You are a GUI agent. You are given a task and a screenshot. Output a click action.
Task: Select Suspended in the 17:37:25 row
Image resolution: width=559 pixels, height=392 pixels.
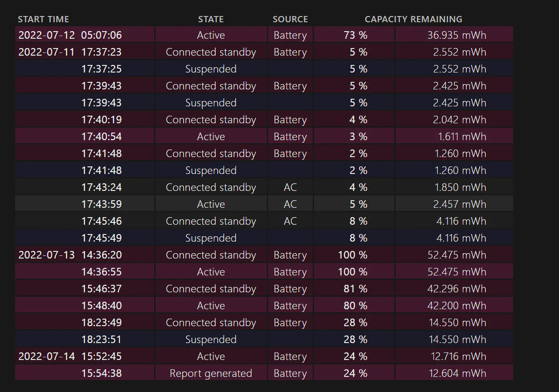tap(211, 69)
